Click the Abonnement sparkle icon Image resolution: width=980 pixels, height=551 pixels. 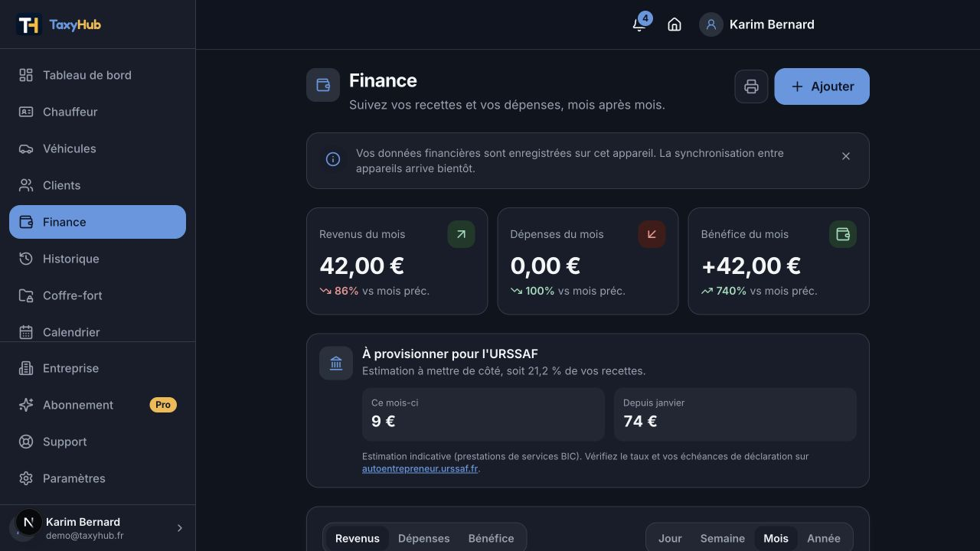pos(26,405)
